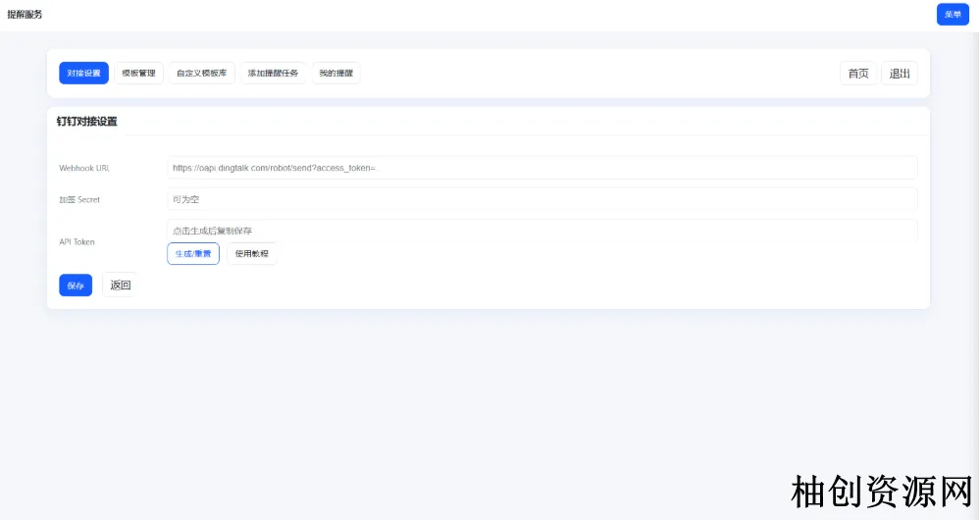Click the 首页 button
The height and width of the screenshot is (520, 980).
[x=858, y=74]
